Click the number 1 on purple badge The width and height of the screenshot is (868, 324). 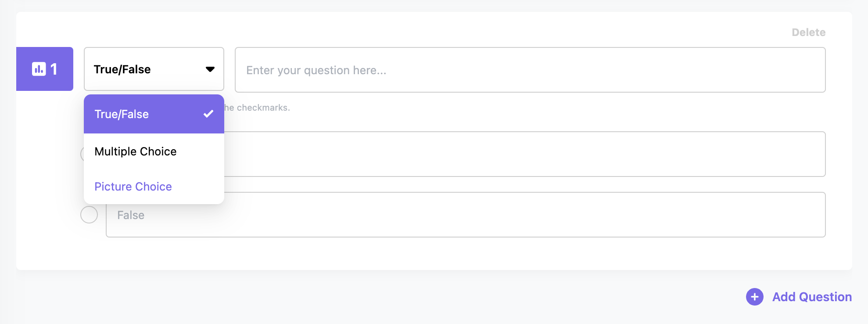54,69
